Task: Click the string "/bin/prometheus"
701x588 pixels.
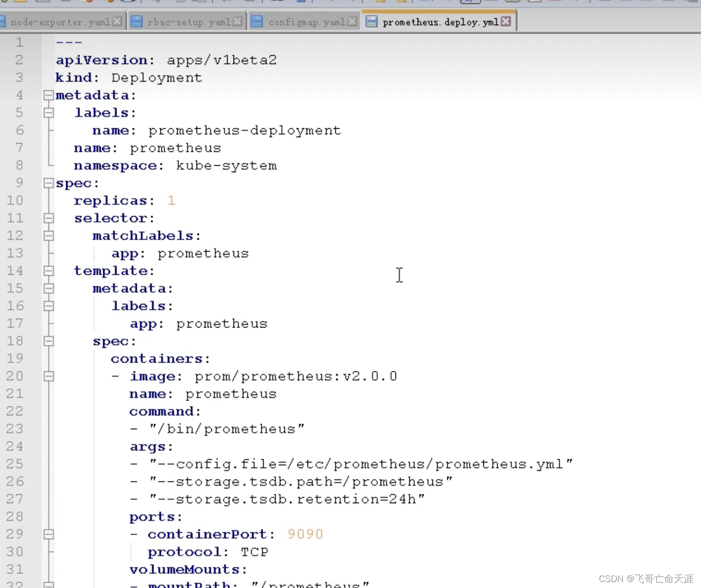Action: [x=227, y=429]
